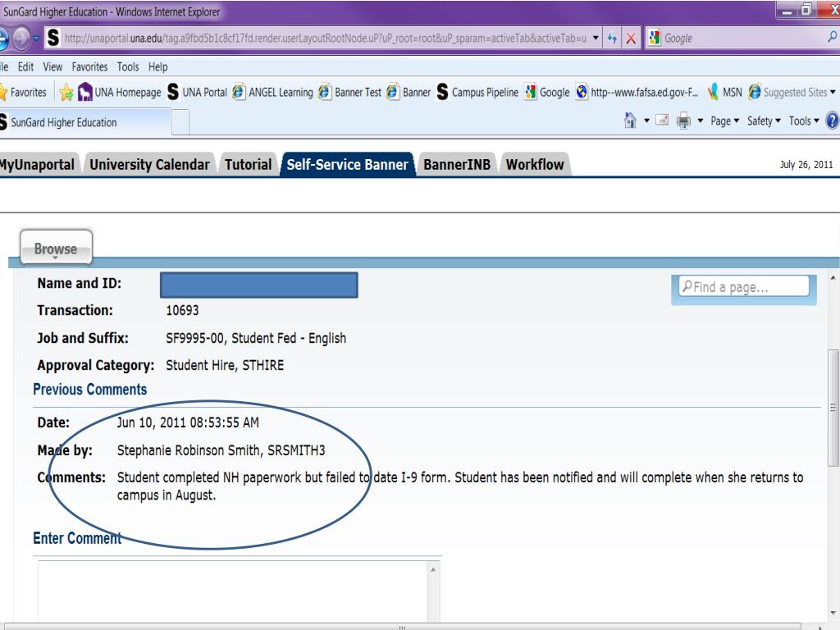The image size is (840, 630).
Task: Open Banner Test bookmark
Action: pos(349,92)
